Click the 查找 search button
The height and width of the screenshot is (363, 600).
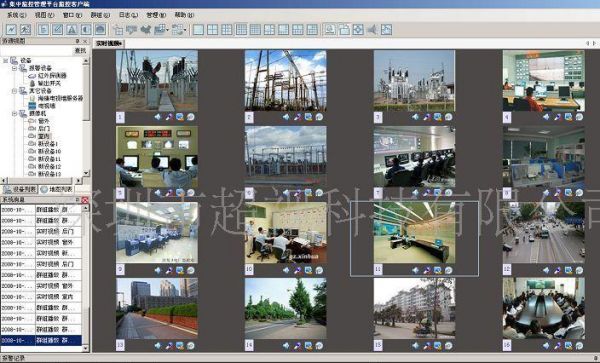pyautogui.click(x=80, y=50)
